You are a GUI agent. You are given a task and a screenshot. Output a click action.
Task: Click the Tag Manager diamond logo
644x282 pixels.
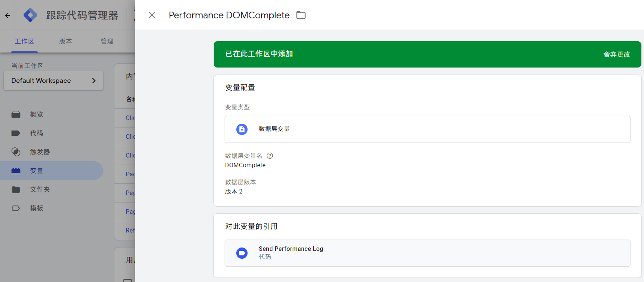[30, 15]
